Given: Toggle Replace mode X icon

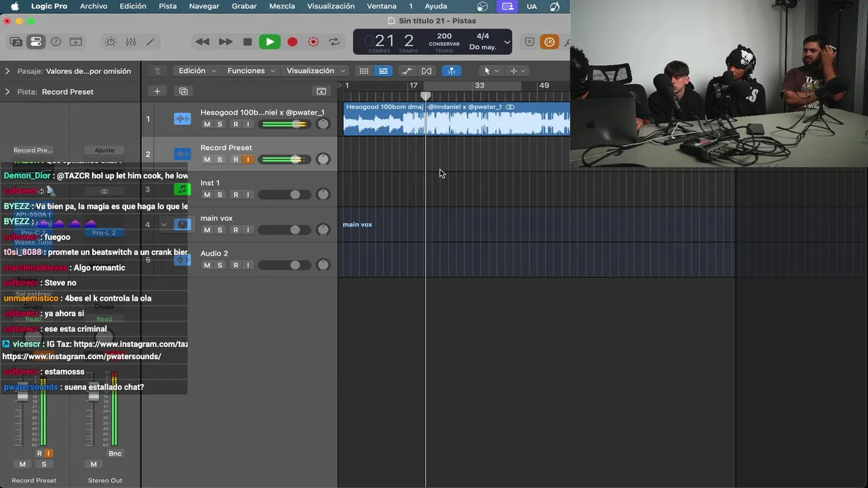Looking at the screenshot, I should coord(530,42).
